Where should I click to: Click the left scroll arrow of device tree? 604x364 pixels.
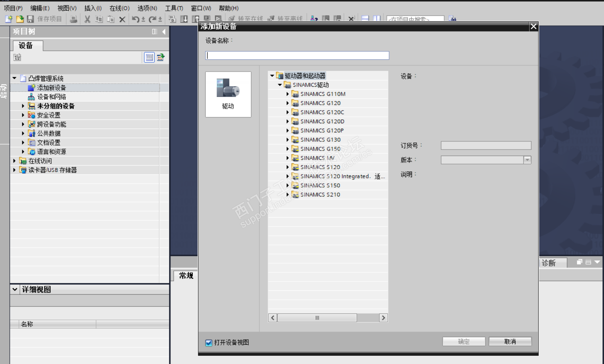click(x=273, y=318)
